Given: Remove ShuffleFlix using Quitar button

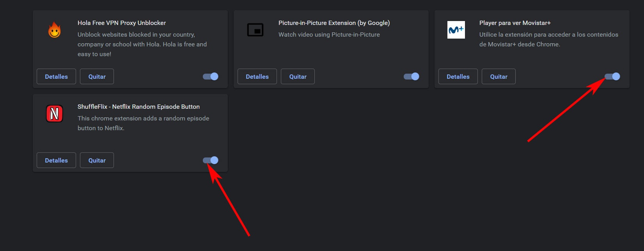Looking at the screenshot, I should 97,160.
